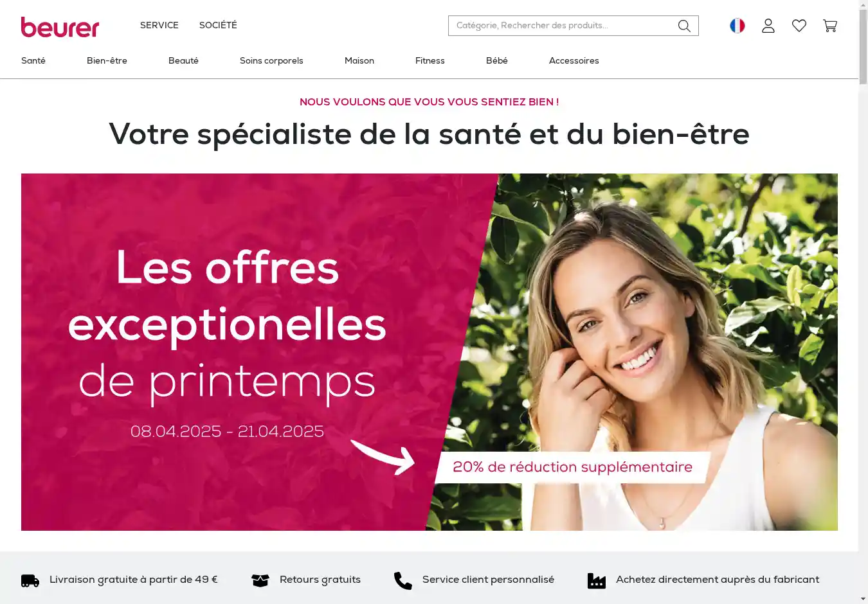Select the Fitness category
Viewport: 868px width, 604px height.
tap(430, 60)
